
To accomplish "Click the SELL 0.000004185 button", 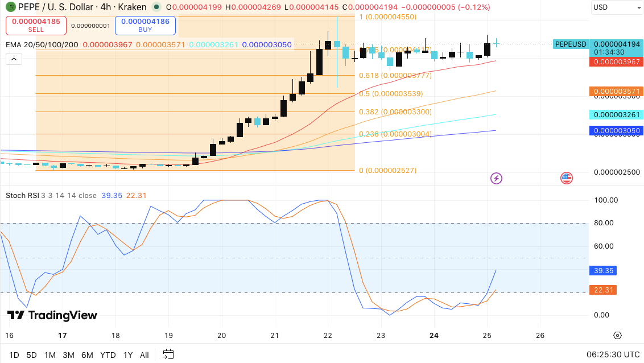I will point(36,26).
